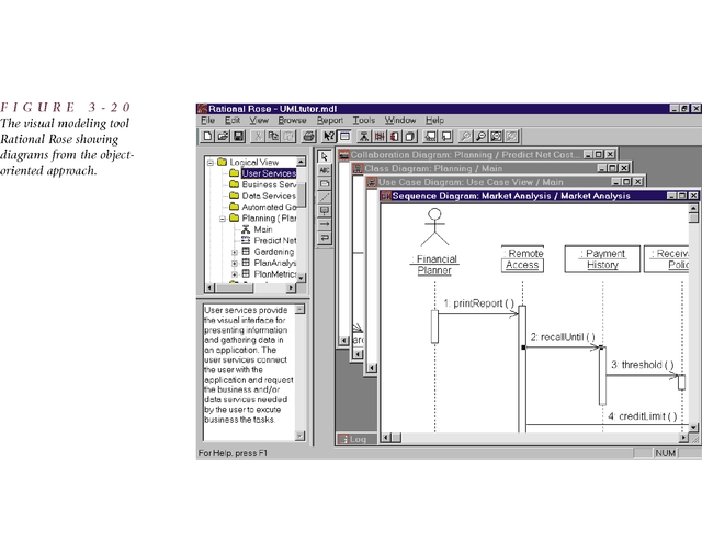Click the Print toolbar icon
Screen dimensions: 720x540
point(309,136)
